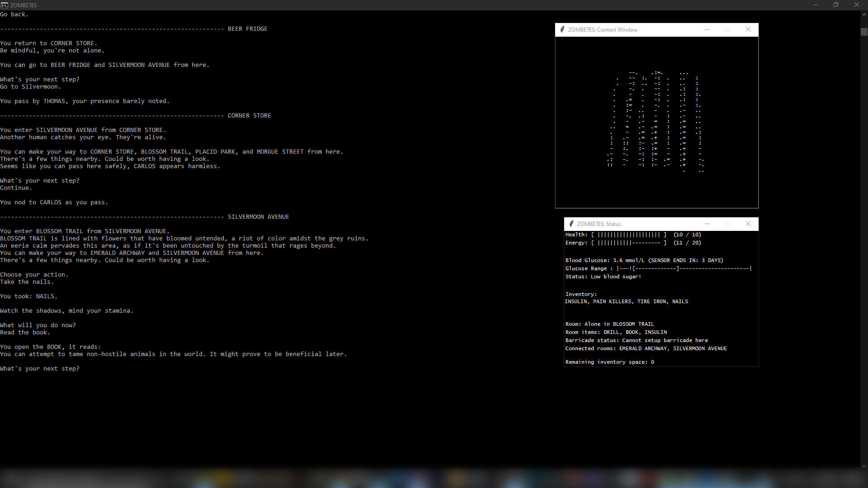Click the console vertical scrollbar thumb
The image size is (868, 488).
point(864,32)
